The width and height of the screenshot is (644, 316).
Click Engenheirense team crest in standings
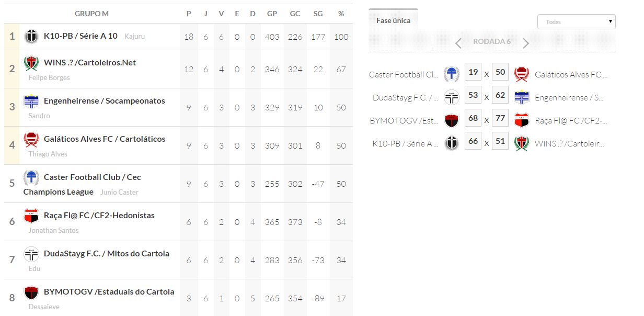tap(31, 101)
